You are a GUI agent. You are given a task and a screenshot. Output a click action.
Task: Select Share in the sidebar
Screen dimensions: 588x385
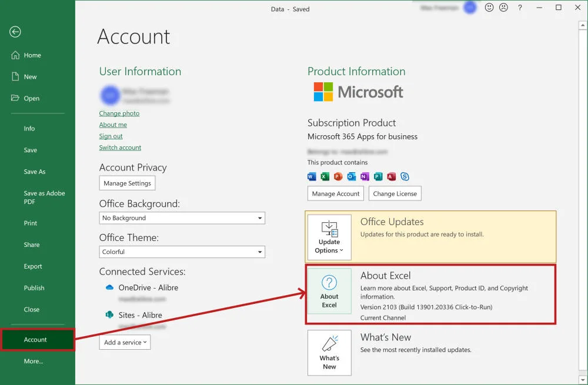(x=32, y=245)
